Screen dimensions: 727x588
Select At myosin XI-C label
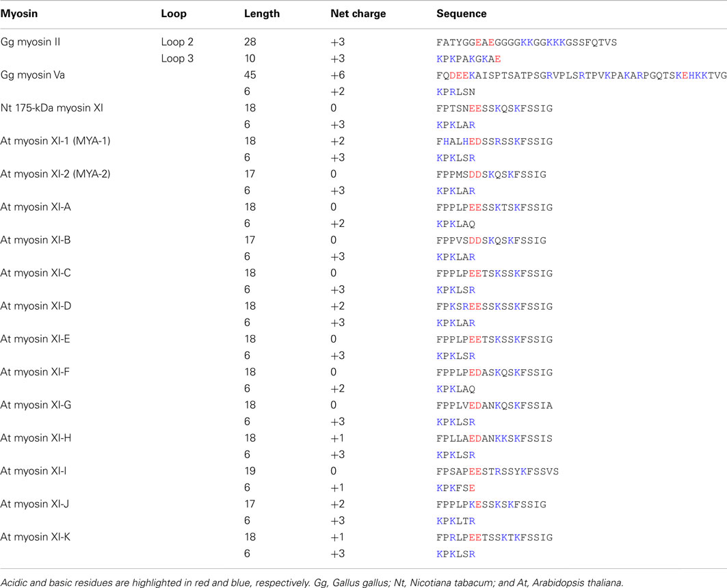pyautogui.click(x=36, y=273)
